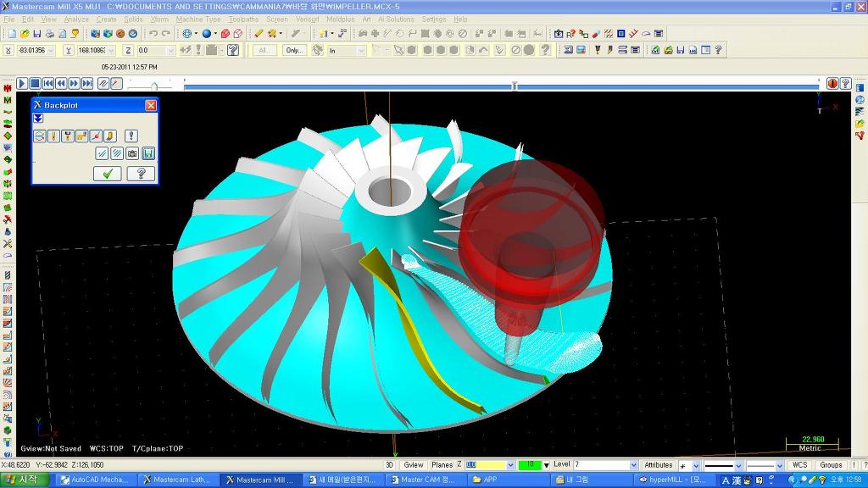Image resolution: width=868 pixels, height=488 pixels.
Task: Adjust the backplot run speed slider
Action: [154, 85]
